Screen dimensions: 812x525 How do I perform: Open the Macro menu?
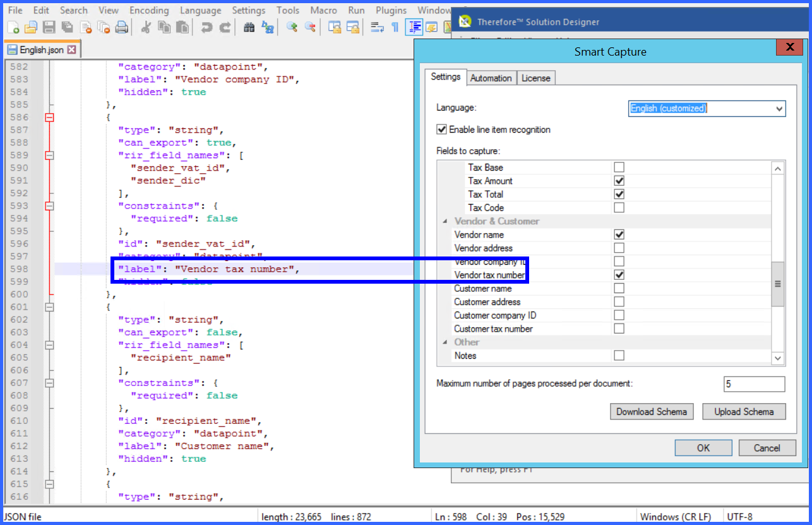(323, 10)
